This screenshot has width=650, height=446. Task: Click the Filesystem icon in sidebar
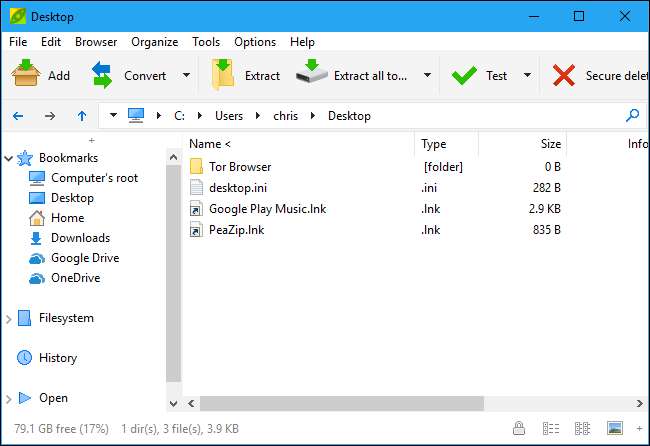click(24, 318)
